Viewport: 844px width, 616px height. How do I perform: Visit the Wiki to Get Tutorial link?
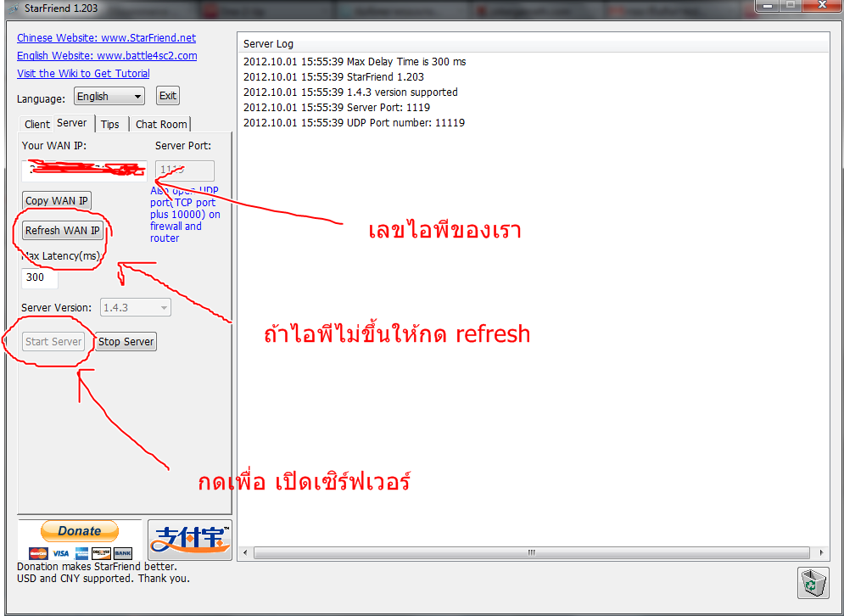point(83,73)
